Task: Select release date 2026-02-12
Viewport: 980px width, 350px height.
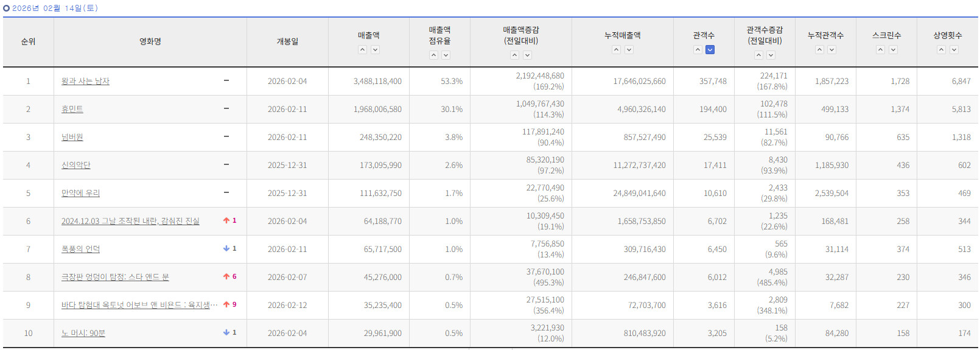Action: [287, 305]
